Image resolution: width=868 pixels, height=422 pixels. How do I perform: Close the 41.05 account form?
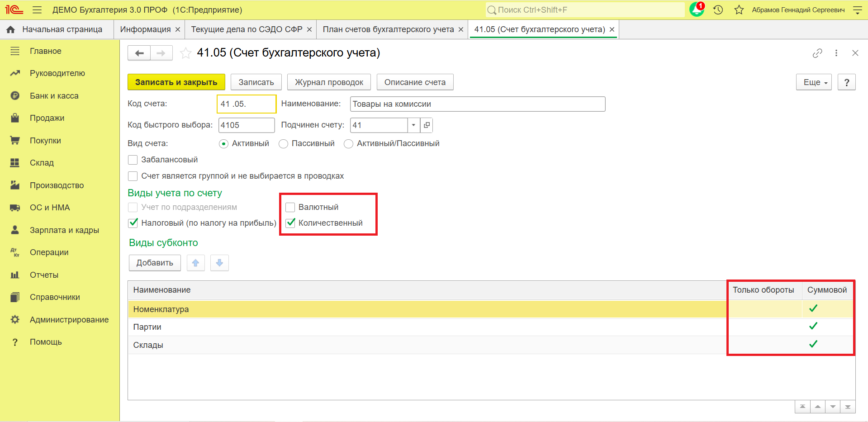pyautogui.click(x=855, y=53)
